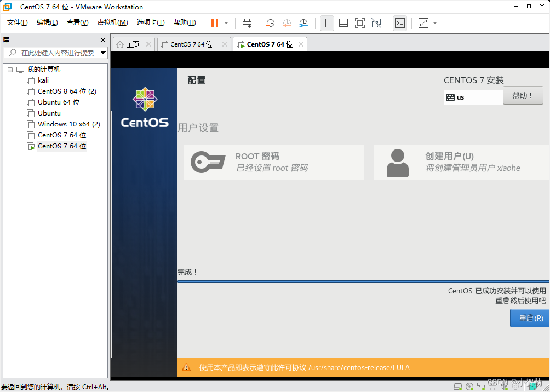550x392 pixels.
Task: Open the 创建用户(U) setting
Action: (461, 162)
